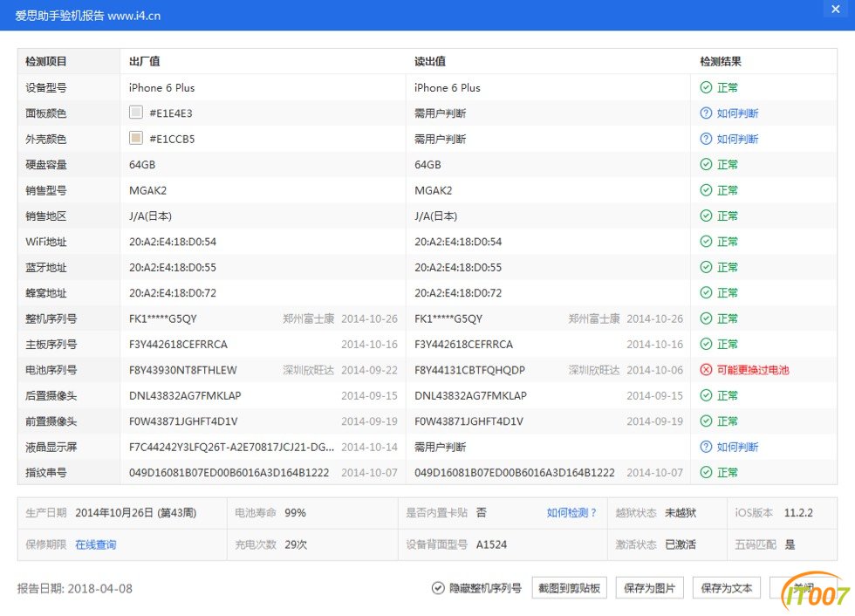Select factory device serial FK1*****G5QY

162,318
